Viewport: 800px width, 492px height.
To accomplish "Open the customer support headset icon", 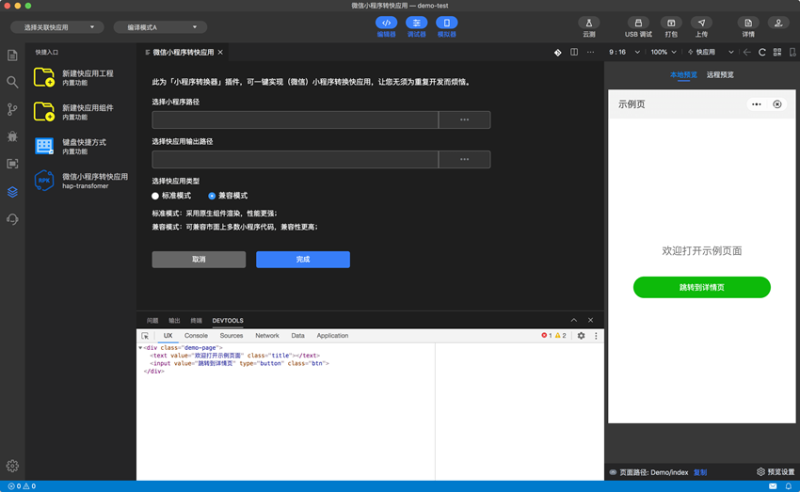I will click(x=12, y=219).
